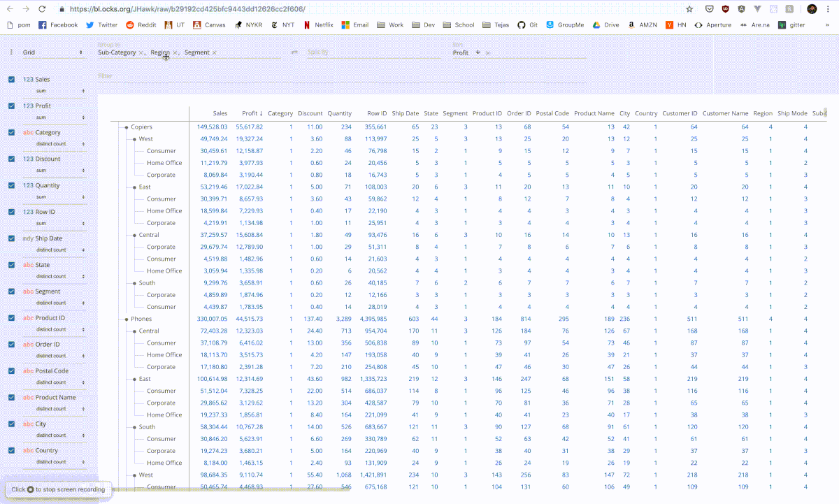Click the browser address bar URL
839x504 pixels.
point(187,9)
